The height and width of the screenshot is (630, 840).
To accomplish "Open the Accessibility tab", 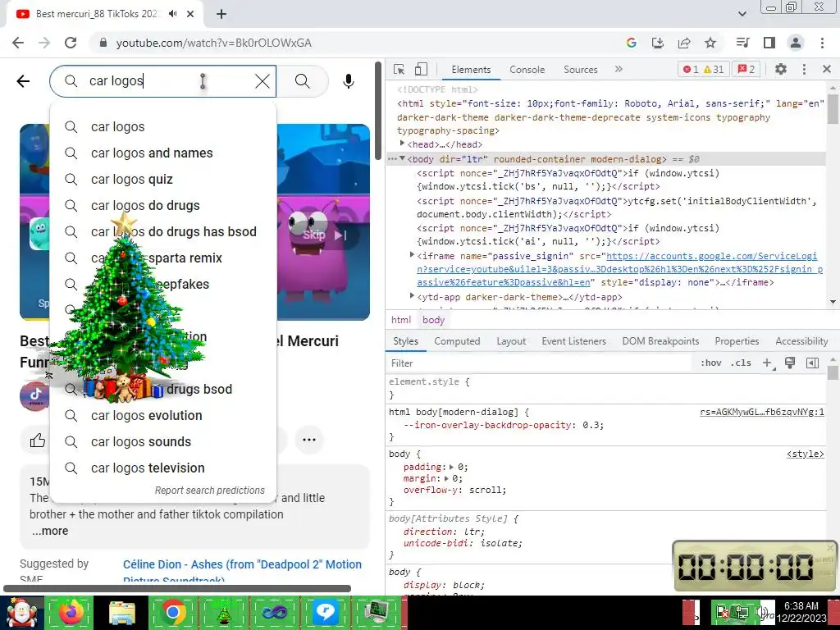I will click(x=801, y=341).
